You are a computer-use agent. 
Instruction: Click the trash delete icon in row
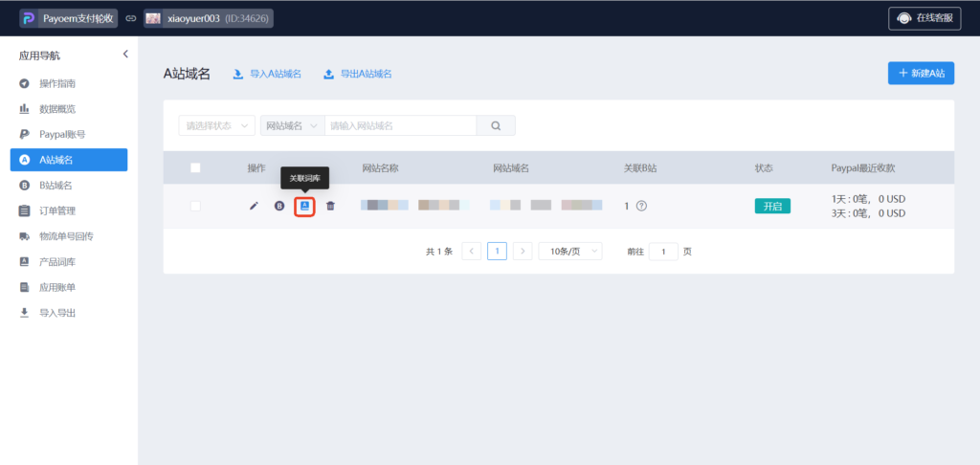coord(330,206)
